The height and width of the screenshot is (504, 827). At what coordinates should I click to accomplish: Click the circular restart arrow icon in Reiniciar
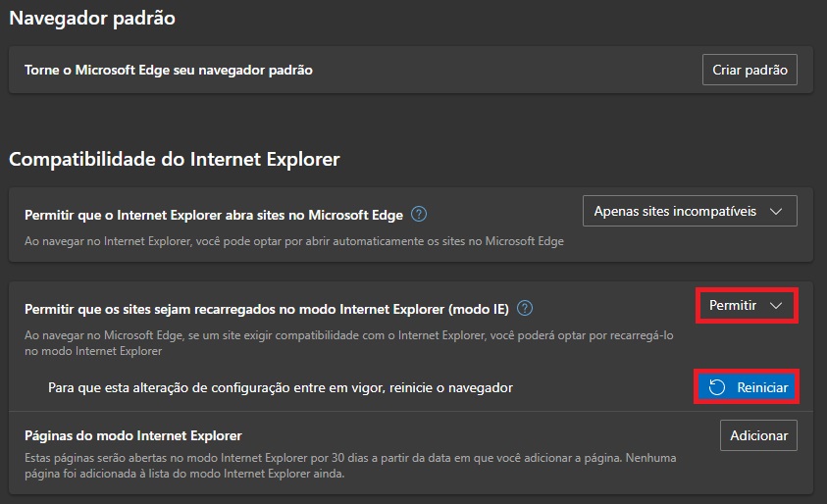tap(717, 387)
